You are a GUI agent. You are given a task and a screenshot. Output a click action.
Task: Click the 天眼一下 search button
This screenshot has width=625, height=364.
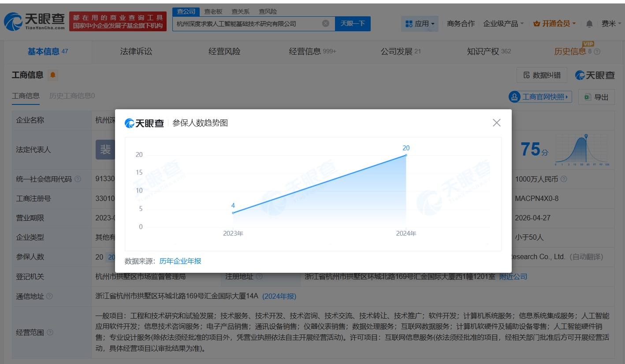(x=353, y=23)
